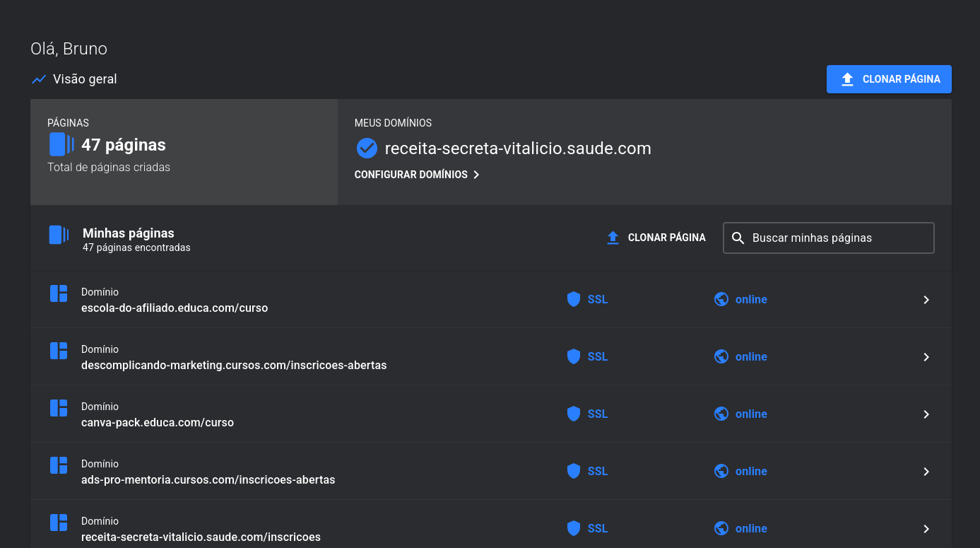This screenshot has height=548, width=980.
Task: Click the layout icon for ads-pro-mentoria page
Action: 59,465
